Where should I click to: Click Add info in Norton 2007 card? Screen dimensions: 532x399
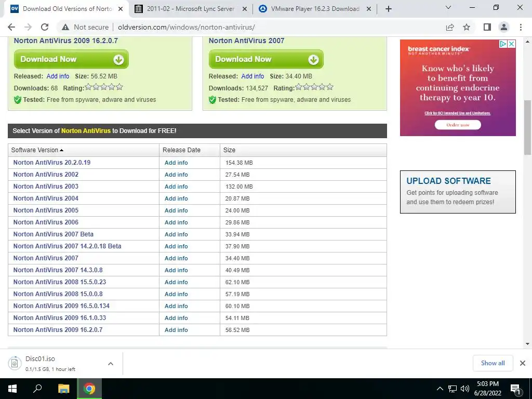(252, 76)
